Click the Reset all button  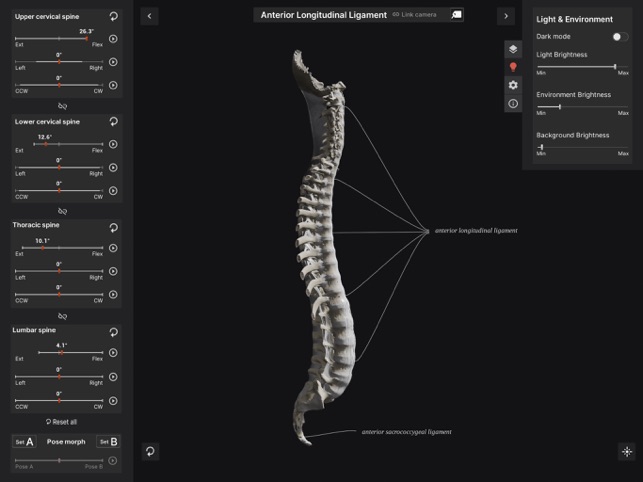62,422
